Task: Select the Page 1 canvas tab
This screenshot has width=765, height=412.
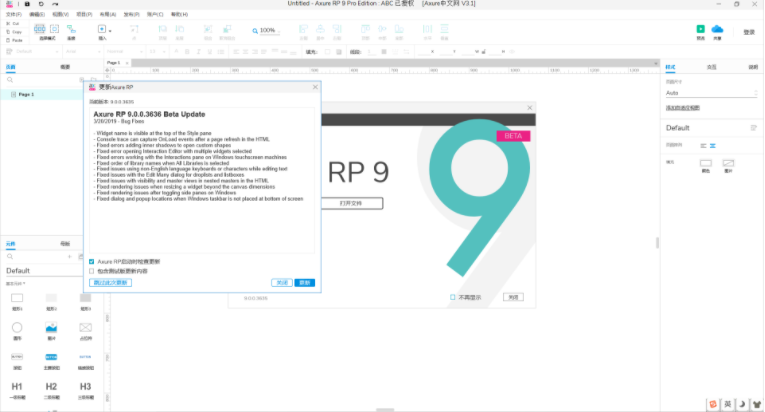Action: click(x=114, y=62)
